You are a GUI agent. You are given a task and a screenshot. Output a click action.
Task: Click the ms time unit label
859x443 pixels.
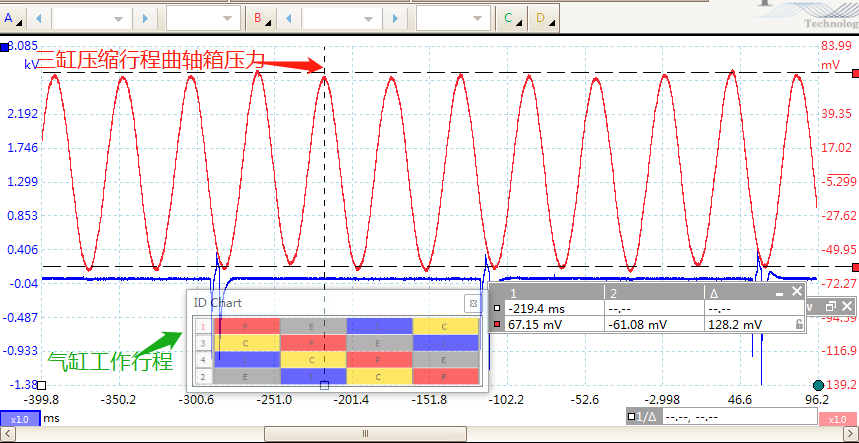pos(51,418)
